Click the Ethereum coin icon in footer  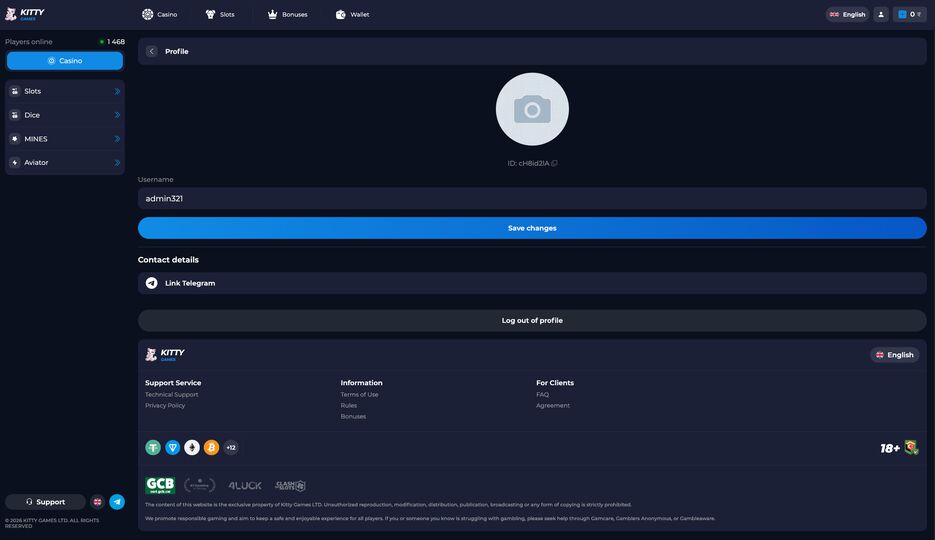[192, 448]
